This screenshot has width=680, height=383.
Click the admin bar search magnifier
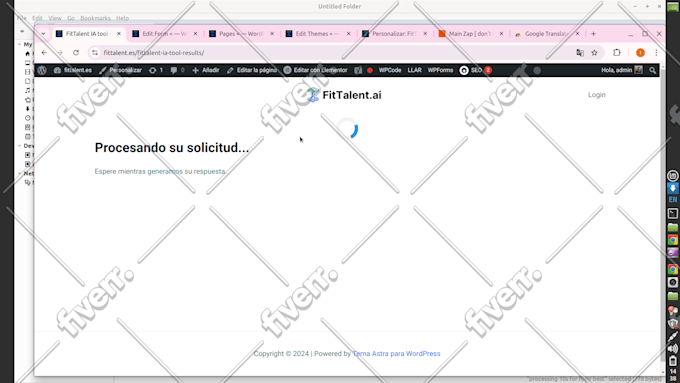tap(653, 70)
